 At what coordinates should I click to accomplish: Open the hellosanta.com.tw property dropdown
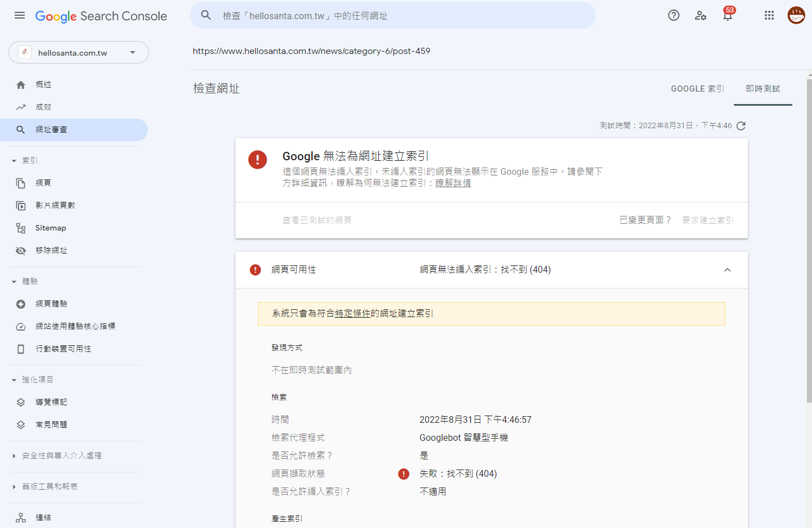[x=79, y=52]
